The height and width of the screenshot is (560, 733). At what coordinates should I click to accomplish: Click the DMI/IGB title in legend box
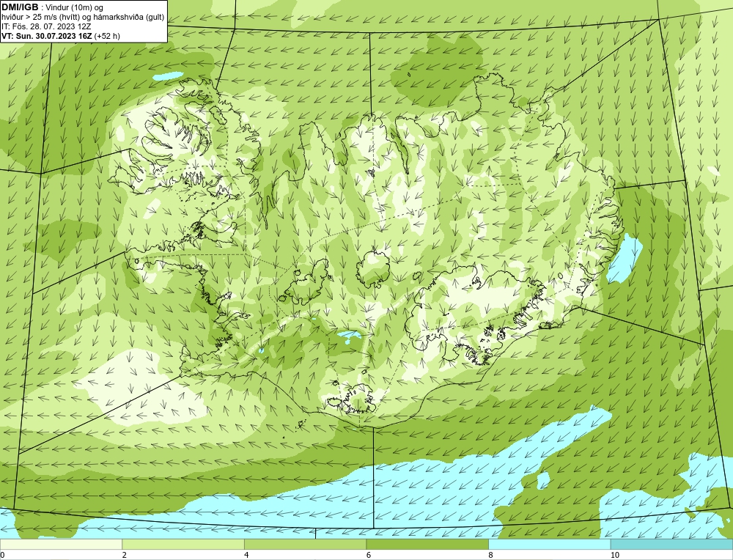point(20,7)
